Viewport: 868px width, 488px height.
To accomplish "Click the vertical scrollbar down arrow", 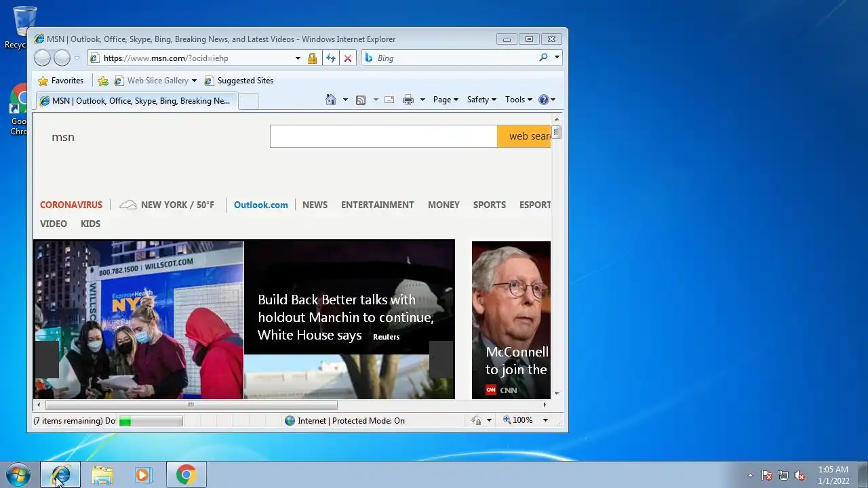I will coord(557,393).
